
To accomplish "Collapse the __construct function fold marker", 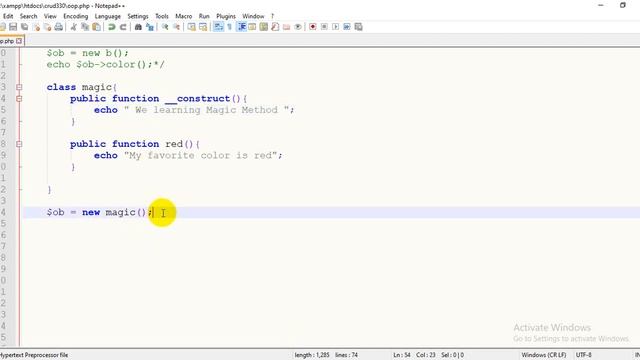I will click(x=19, y=98).
